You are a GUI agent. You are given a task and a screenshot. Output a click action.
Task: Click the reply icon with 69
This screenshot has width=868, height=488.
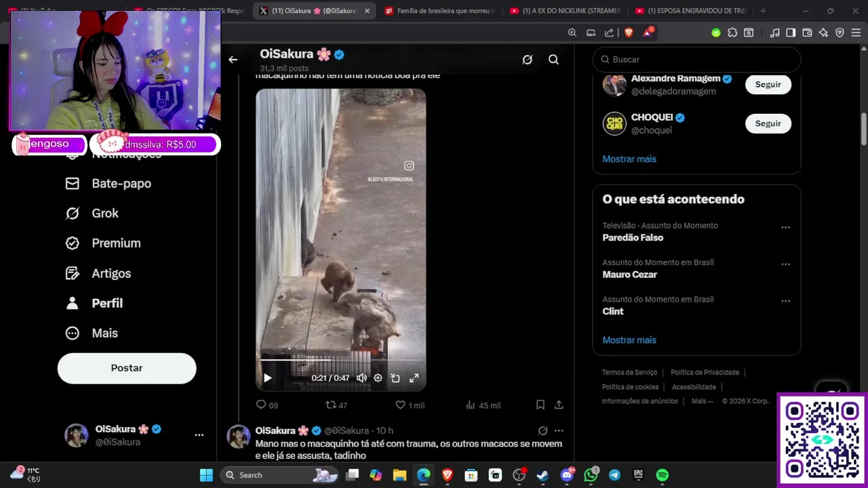[x=267, y=405]
